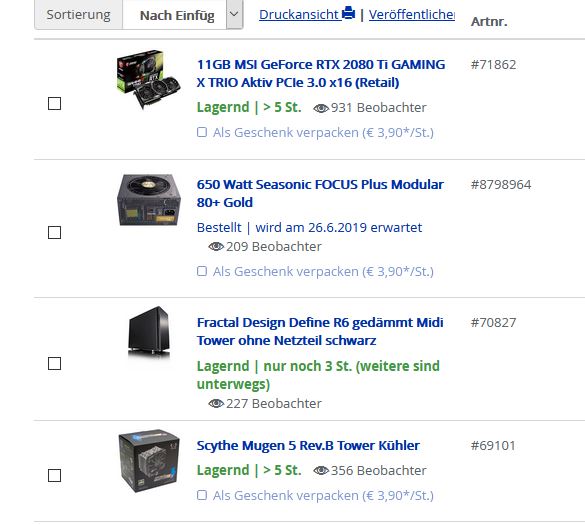
Task: Open the Scythe Mugen 5 cooler image
Action: (148, 460)
